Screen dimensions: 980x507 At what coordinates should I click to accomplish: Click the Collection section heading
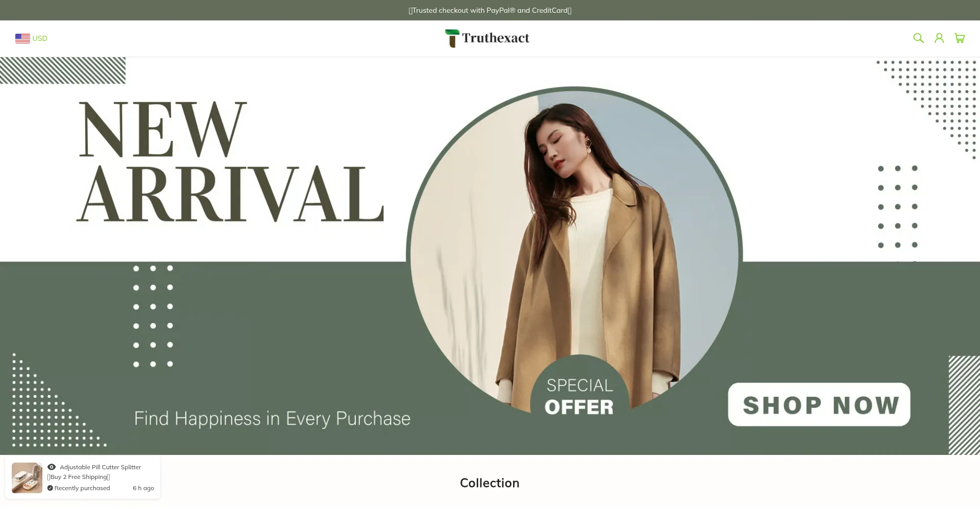click(x=489, y=483)
